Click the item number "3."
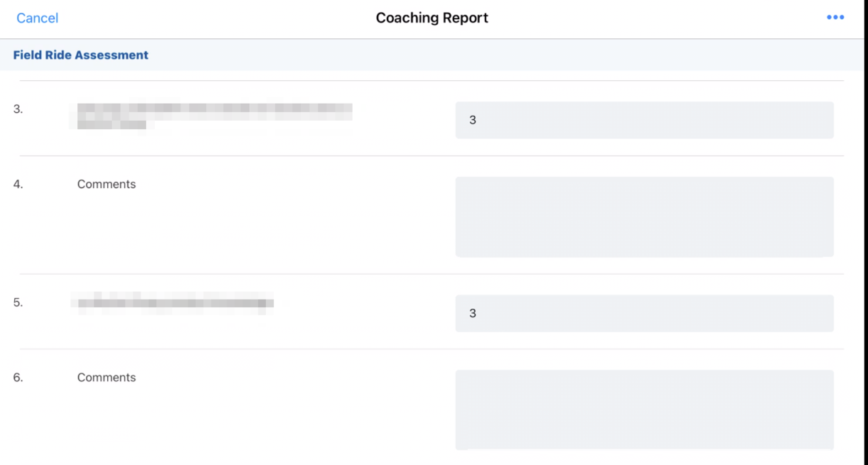 pos(18,109)
